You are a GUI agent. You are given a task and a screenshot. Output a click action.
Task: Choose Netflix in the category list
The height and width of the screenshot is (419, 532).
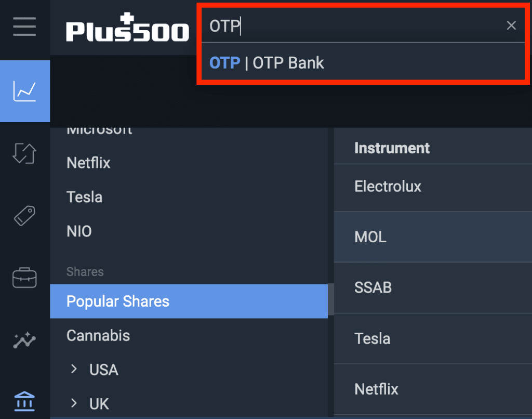[x=89, y=163]
